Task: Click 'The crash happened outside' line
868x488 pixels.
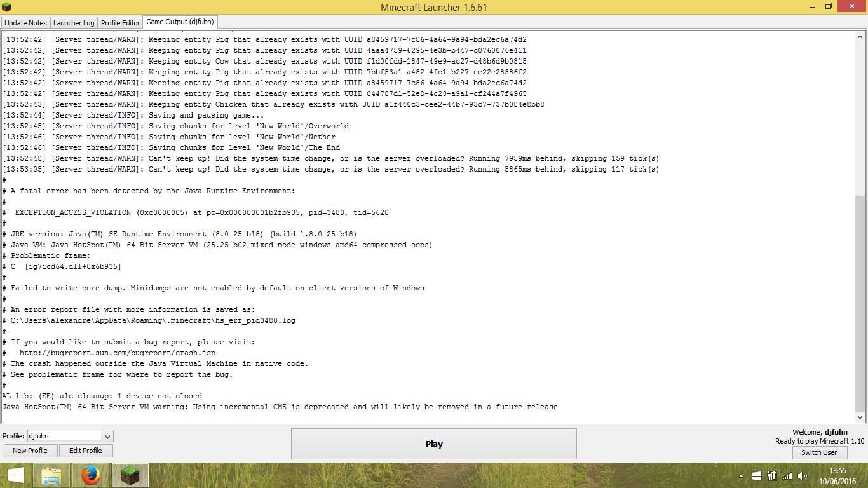Action: pos(155,363)
